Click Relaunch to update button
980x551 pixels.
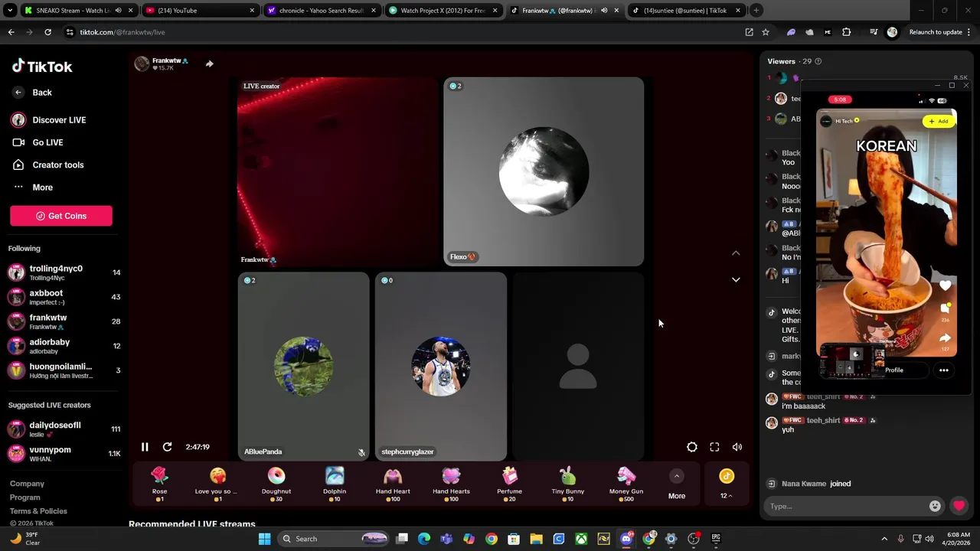(x=934, y=32)
